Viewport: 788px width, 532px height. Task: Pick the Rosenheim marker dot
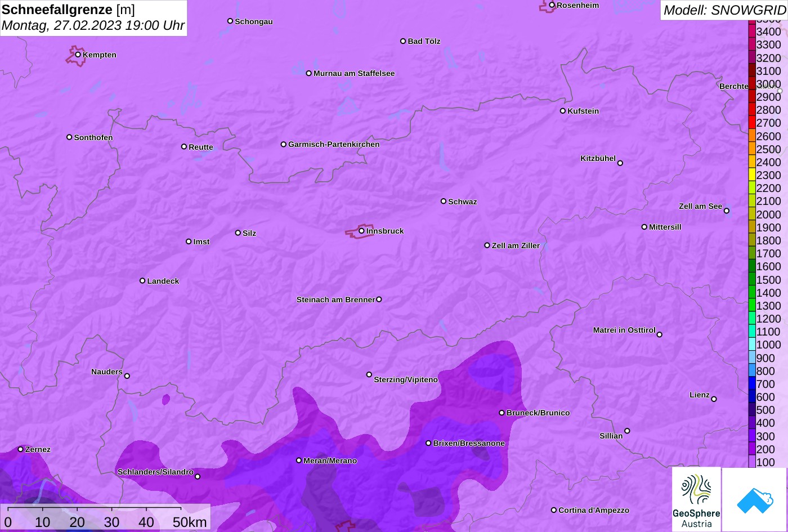[x=552, y=5]
